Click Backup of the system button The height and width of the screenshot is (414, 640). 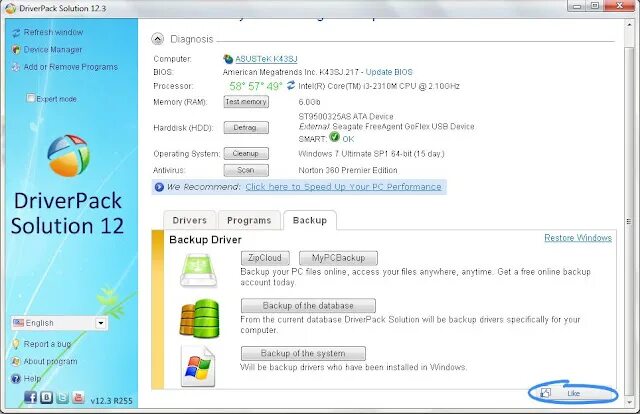coord(303,354)
